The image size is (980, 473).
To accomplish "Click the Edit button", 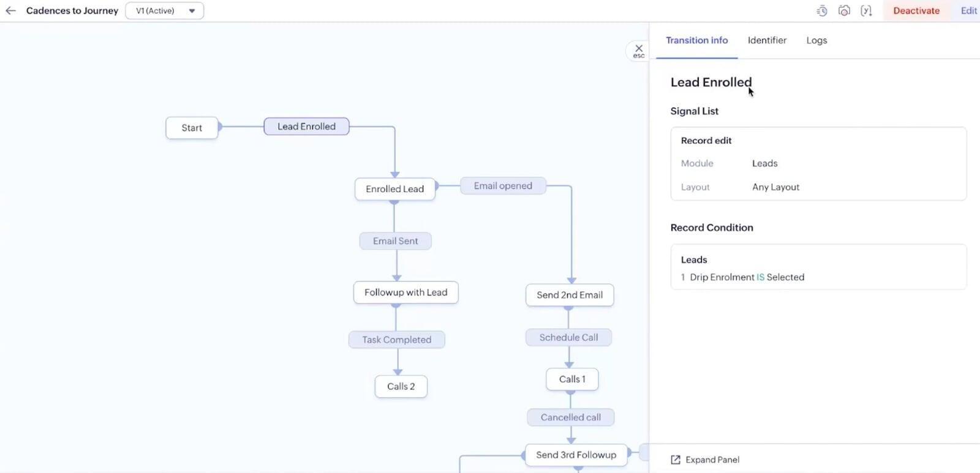I will [968, 10].
